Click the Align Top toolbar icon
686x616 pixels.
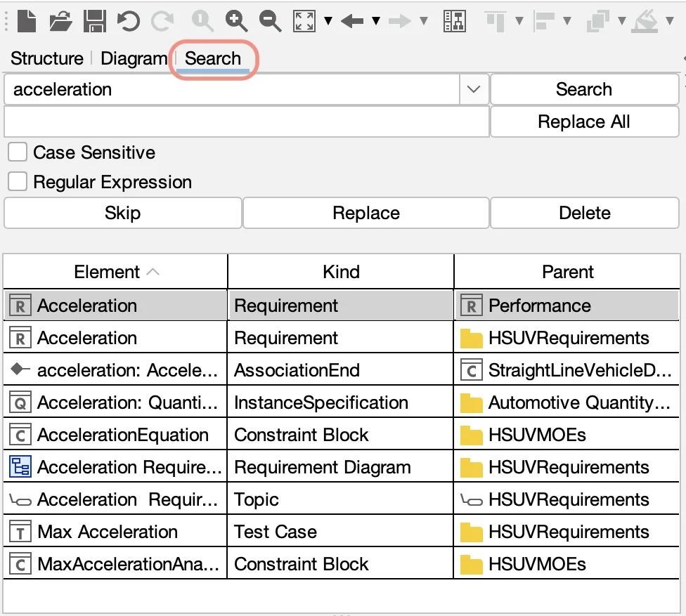pos(496,21)
